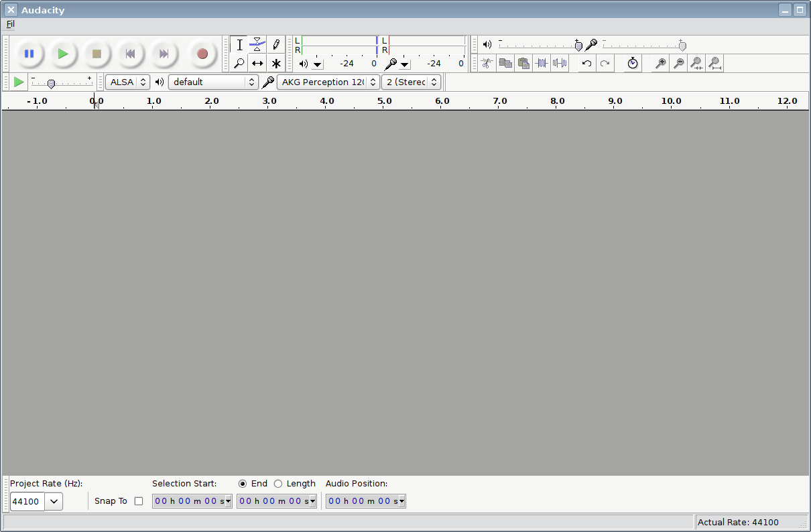Open the ALSA audio host dropdown

click(x=127, y=82)
